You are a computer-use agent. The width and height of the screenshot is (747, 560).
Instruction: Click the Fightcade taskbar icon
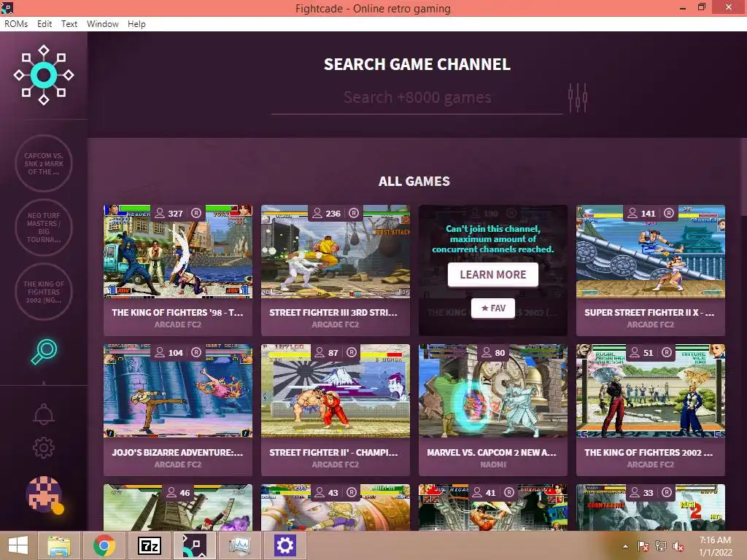[194, 545]
